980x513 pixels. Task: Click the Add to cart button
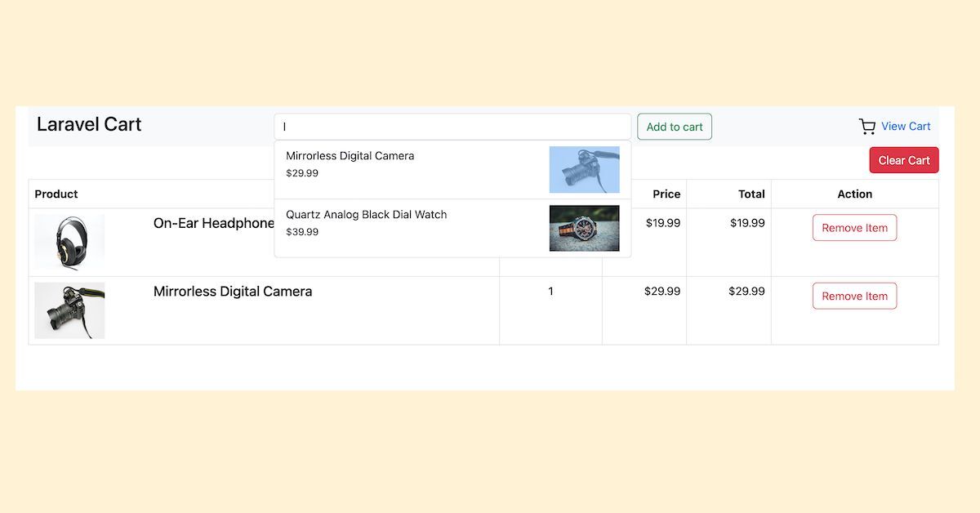point(674,127)
